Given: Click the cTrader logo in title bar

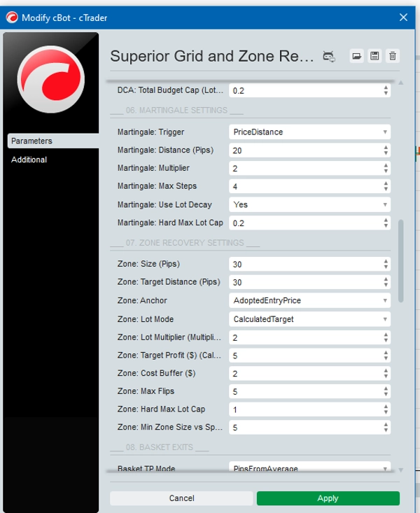Looking at the screenshot, I should 12,17.
